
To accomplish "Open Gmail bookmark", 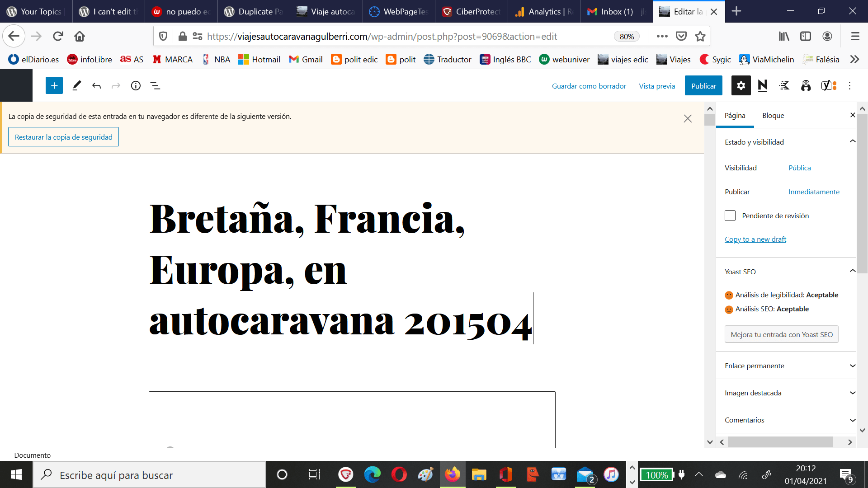I will click(306, 59).
